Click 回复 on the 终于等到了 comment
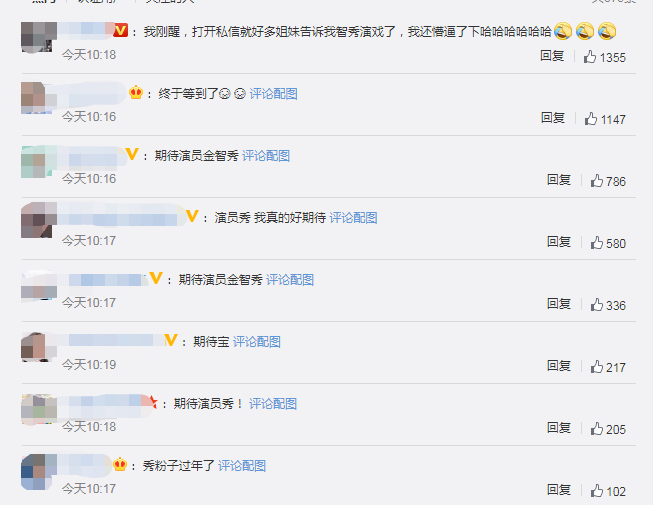Viewport: 653px width, 505px height. tap(553, 118)
